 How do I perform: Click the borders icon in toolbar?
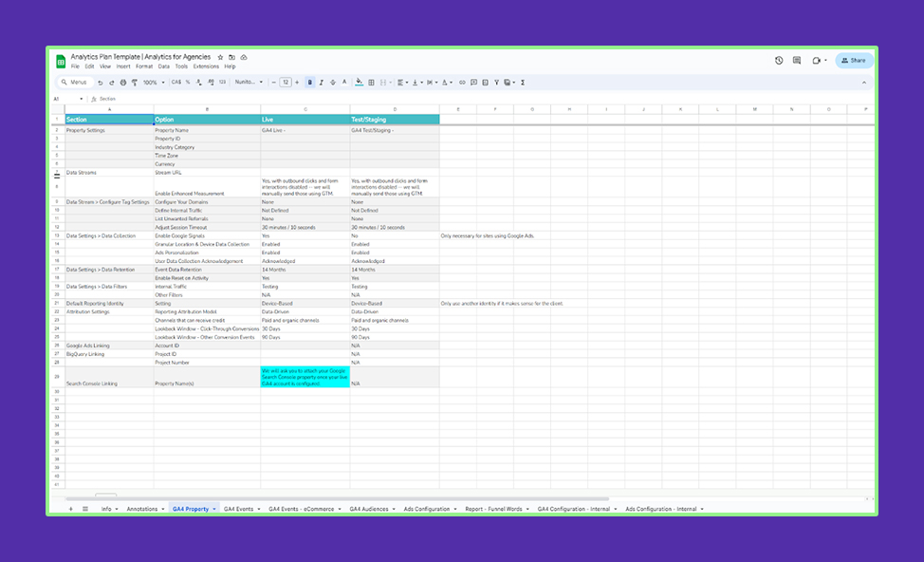371,83
